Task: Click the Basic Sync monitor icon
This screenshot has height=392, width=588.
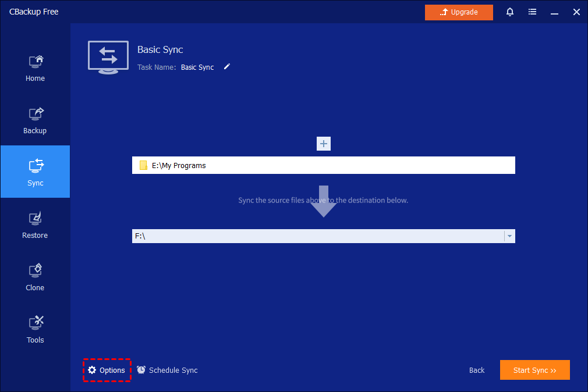Action: 108,57
